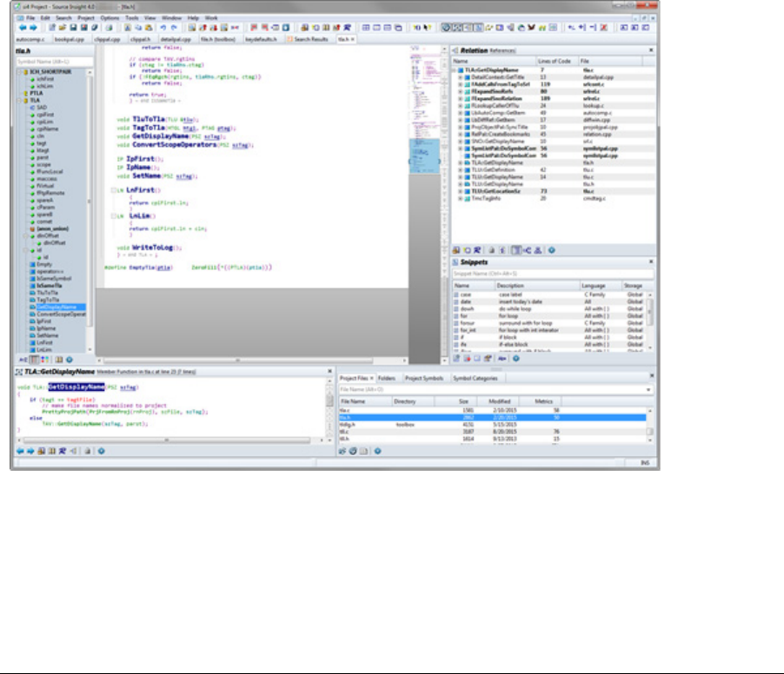Viewport: 784px width, 674px height.
Task: Collapse the LnLim function fold marker
Action: [x=112, y=214]
